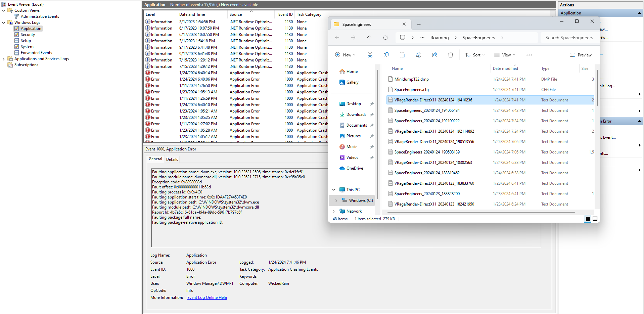This screenshot has height=314, width=644.
Task: Click the Cut scissors icon in Explorer toolbar
Action: click(x=370, y=55)
